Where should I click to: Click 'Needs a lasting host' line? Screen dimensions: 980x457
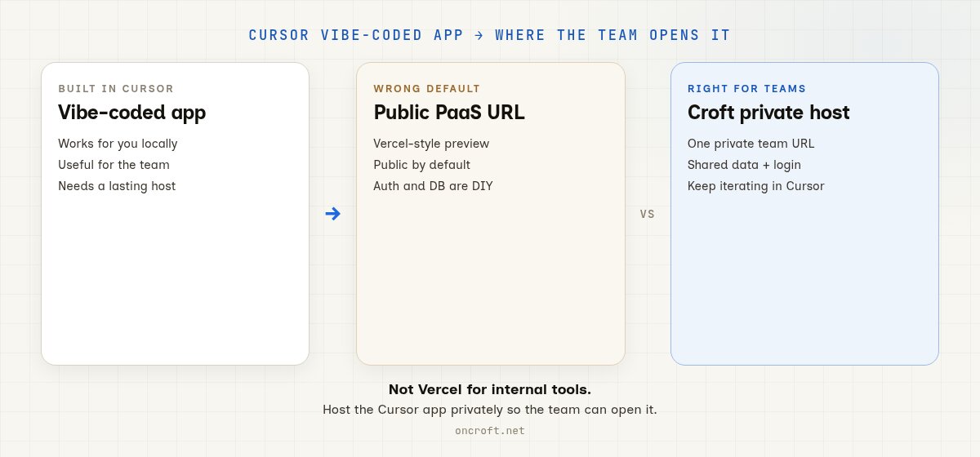tap(117, 186)
